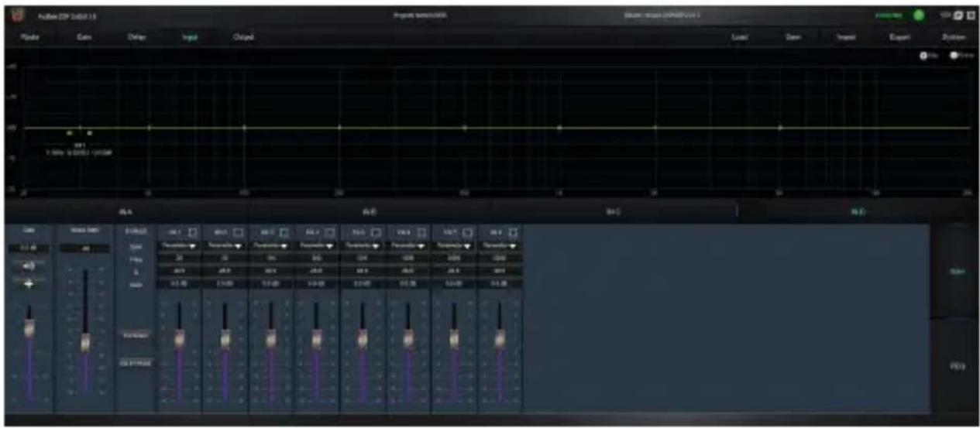Open the System menu in top bar
Image resolution: width=980 pixels, height=428 pixels.
click(x=954, y=37)
